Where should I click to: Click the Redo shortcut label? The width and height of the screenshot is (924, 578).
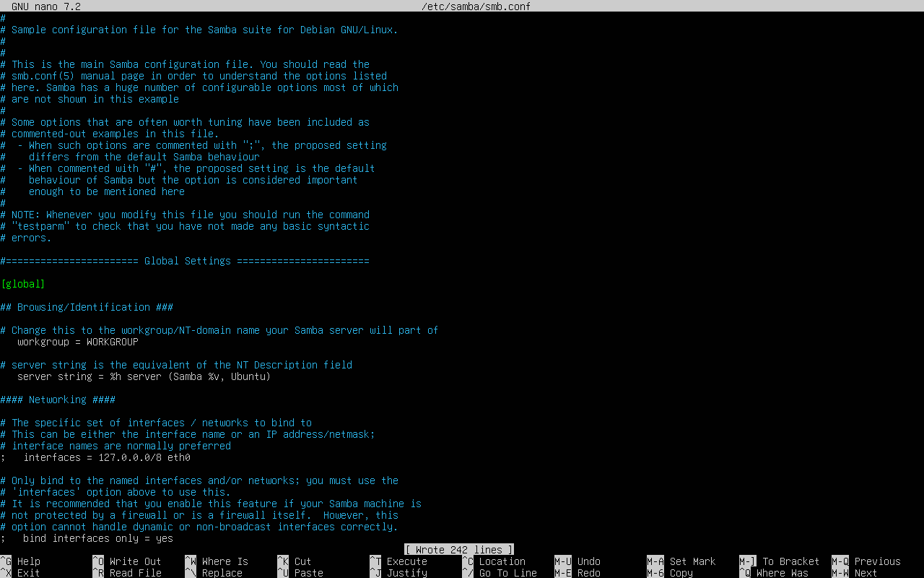coord(589,573)
